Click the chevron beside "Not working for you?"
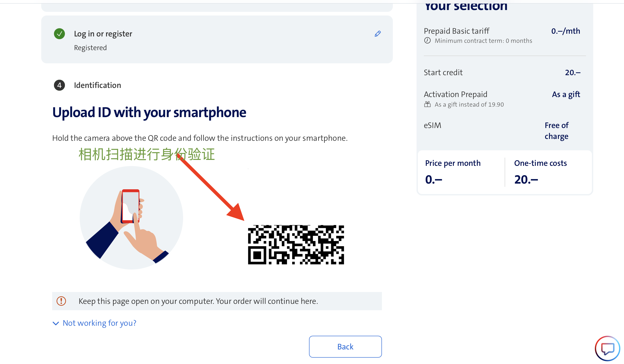 56,323
